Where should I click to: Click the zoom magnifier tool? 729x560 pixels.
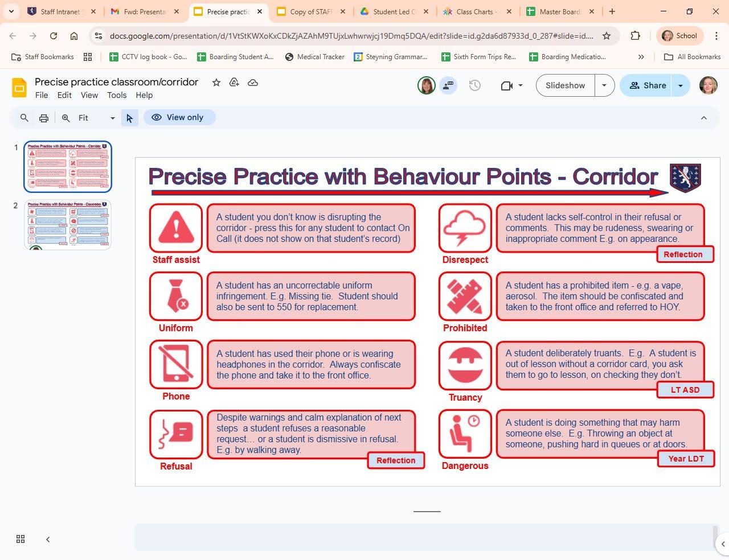click(x=66, y=118)
